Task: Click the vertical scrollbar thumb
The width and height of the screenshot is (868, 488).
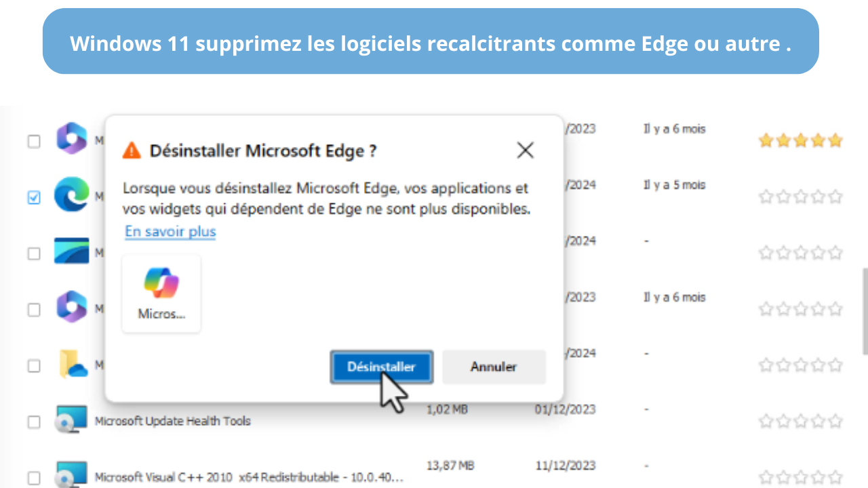Action: [x=865, y=310]
